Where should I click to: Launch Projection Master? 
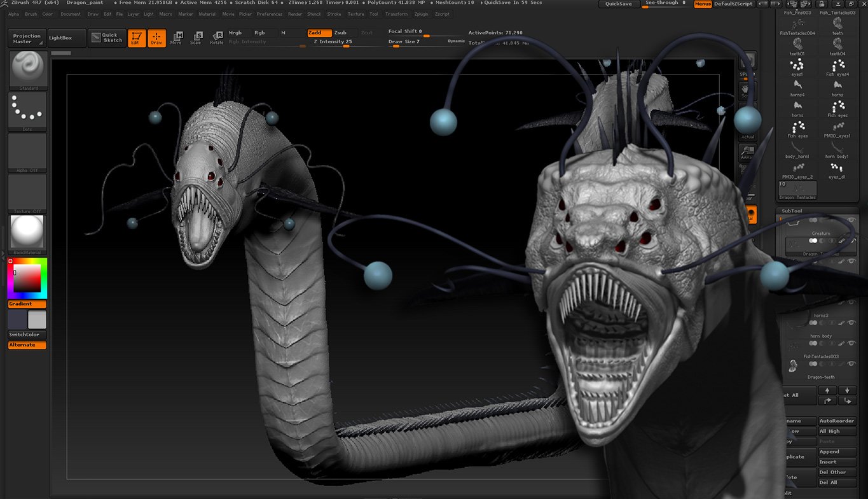[27, 38]
